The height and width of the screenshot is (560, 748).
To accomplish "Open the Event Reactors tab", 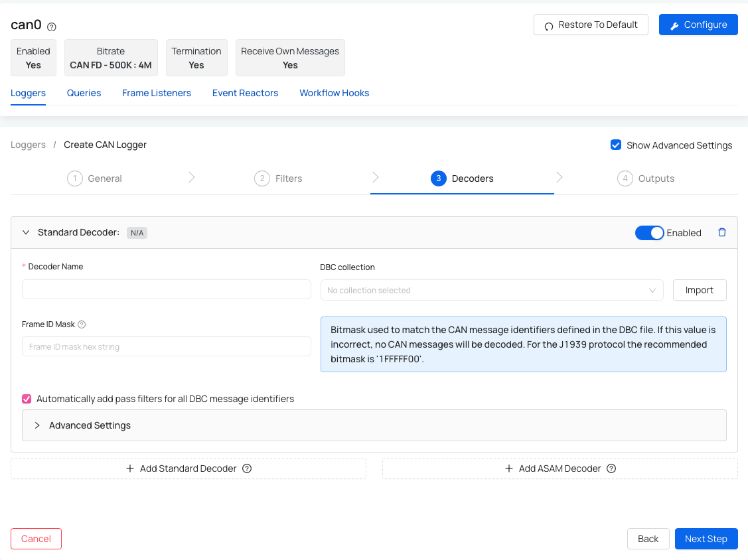I will 245,93.
